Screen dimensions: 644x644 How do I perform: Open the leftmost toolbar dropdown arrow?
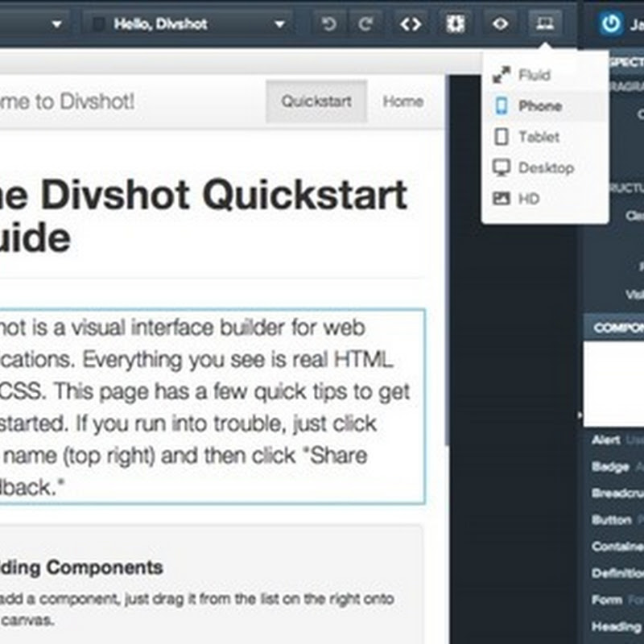57,24
